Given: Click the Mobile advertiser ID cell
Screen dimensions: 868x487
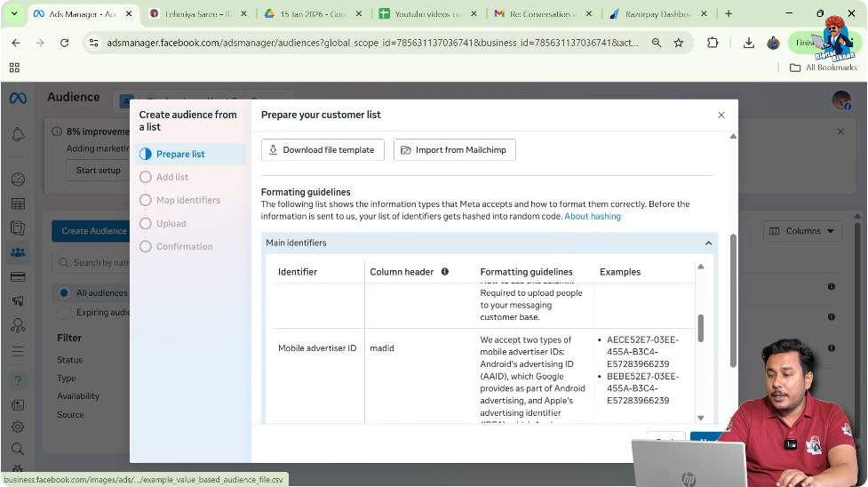Looking at the screenshot, I should click(x=317, y=348).
